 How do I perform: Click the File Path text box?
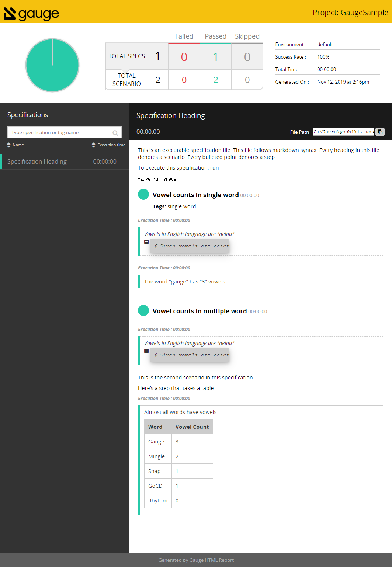point(344,132)
